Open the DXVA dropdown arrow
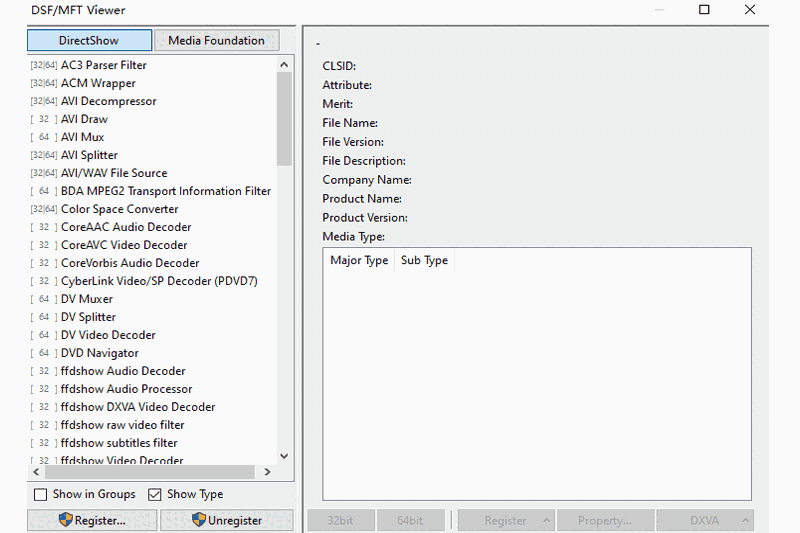800x533 pixels. (x=746, y=520)
